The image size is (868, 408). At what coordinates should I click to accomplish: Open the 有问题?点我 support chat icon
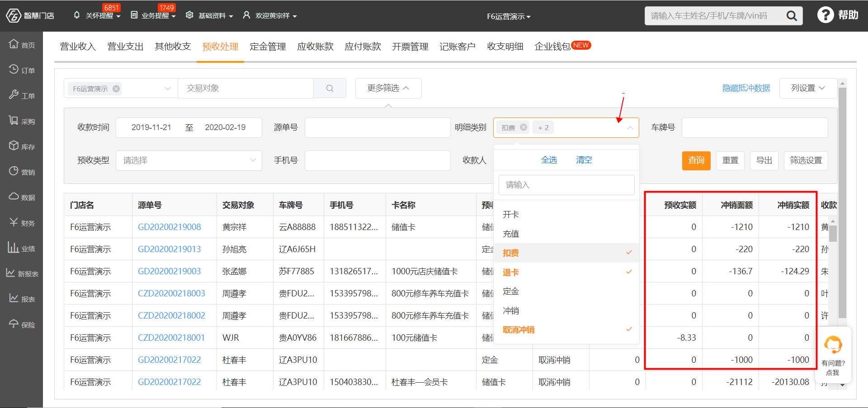(x=833, y=345)
